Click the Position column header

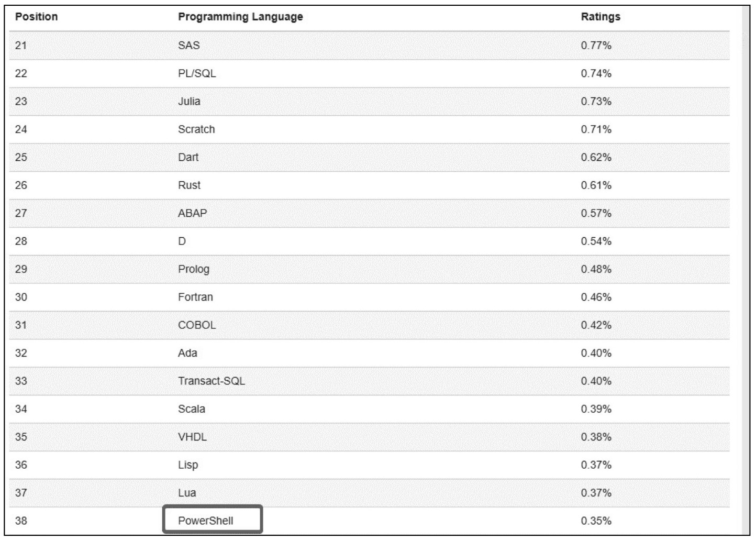(36, 17)
